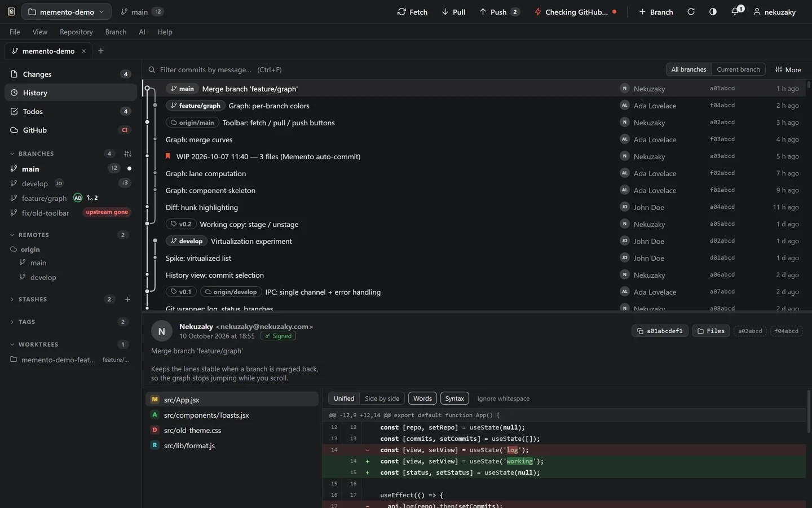Open the File menu
The image size is (812, 508).
click(x=15, y=32)
